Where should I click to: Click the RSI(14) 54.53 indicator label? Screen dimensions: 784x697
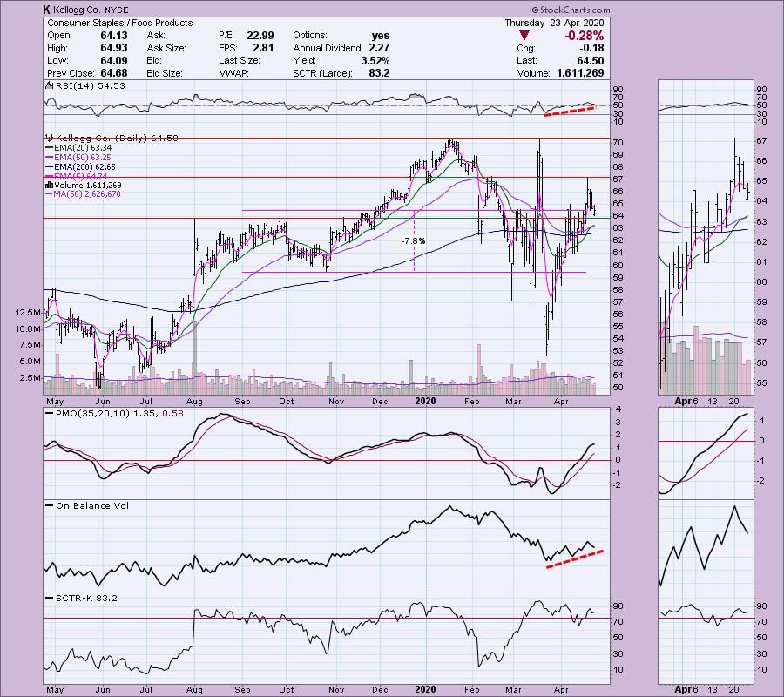coord(90,86)
